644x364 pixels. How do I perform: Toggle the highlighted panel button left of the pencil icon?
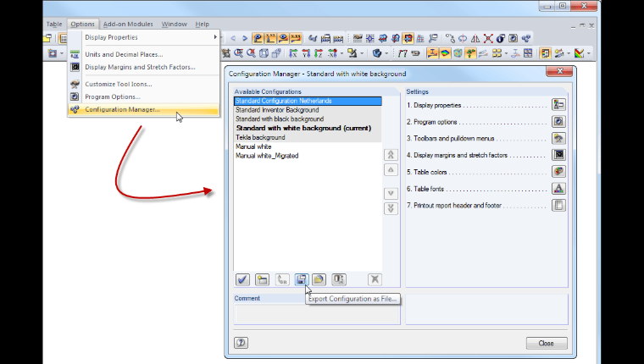coord(546,53)
